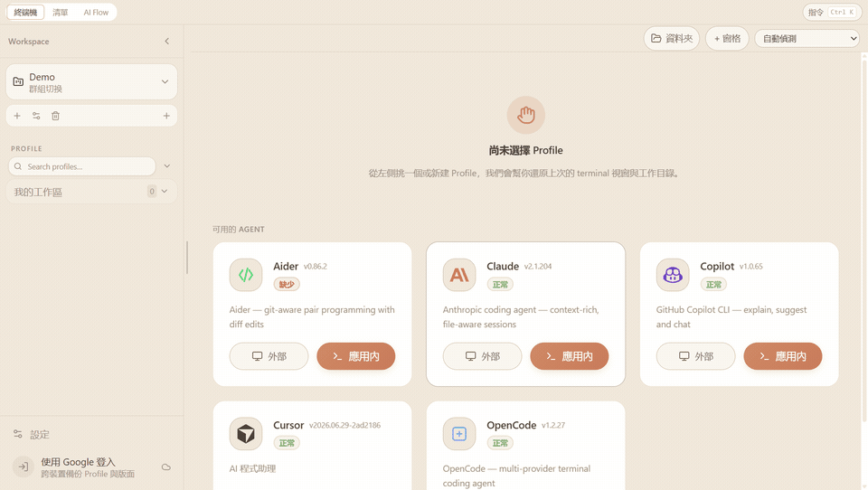Expand the Demo group switcher dropdown
868x490 pixels.
(165, 81)
